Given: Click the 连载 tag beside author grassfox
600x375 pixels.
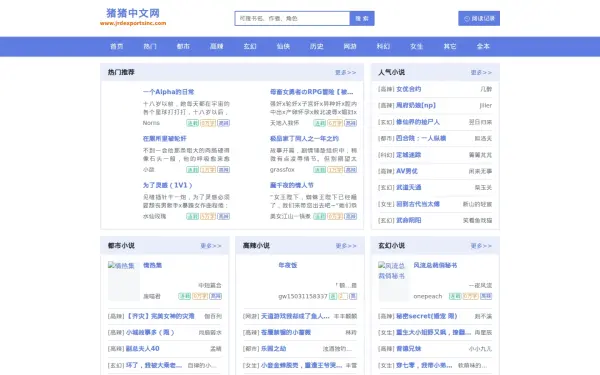Looking at the screenshot, I should [320, 170].
